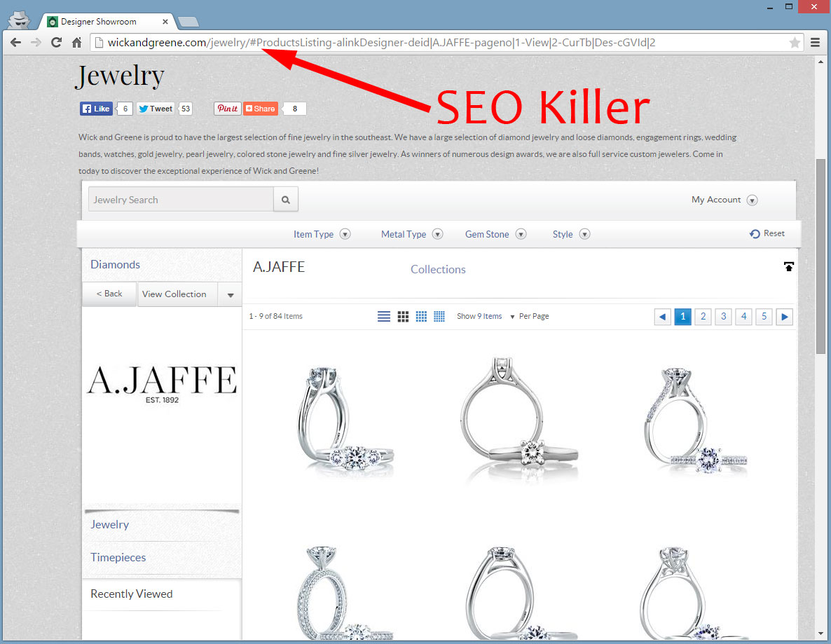Click the Share count 8
The height and width of the screenshot is (644, 831).
(x=295, y=109)
